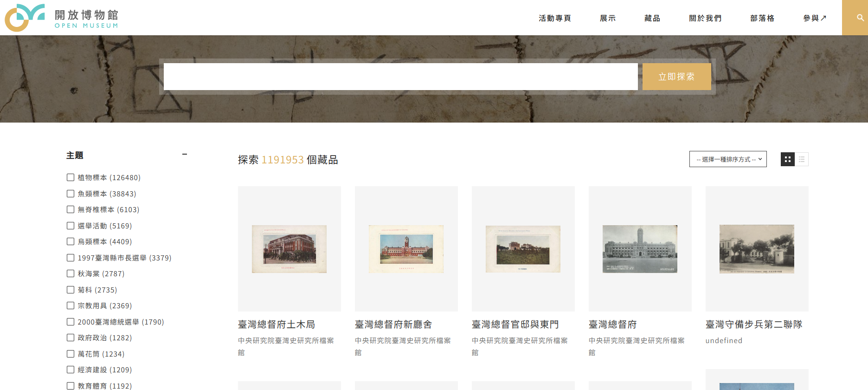The width and height of the screenshot is (868, 390).
Task: Check the 經濟建設 (1209) filter
Action: (x=71, y=370)
